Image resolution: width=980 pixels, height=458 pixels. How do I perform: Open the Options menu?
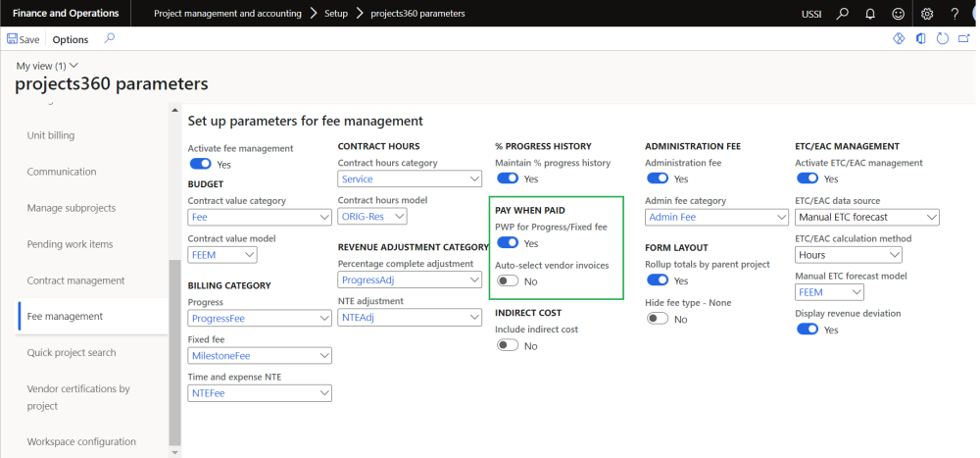pyautogui.click(x=71, y=40)
